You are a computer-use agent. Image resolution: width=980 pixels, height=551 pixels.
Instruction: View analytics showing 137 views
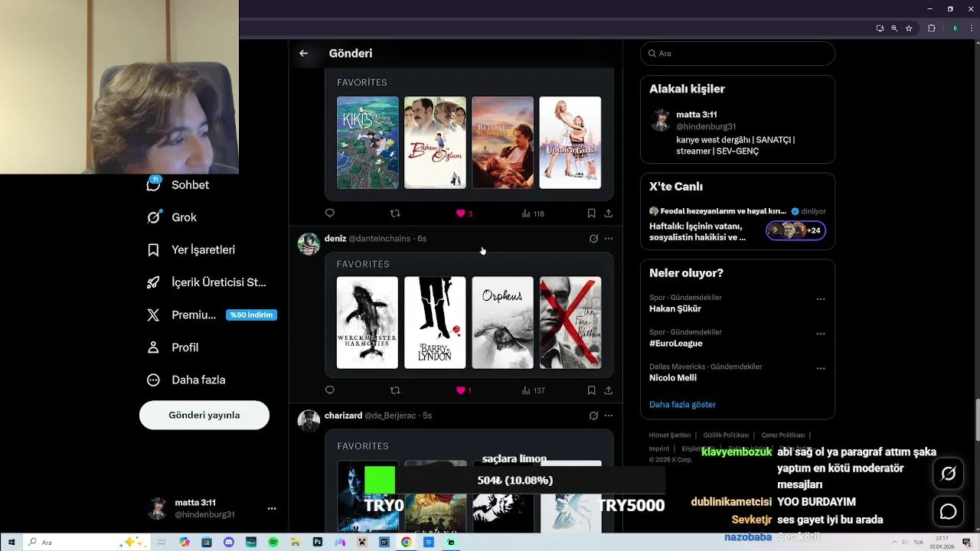pyautogui.click(x=533, y=390)
